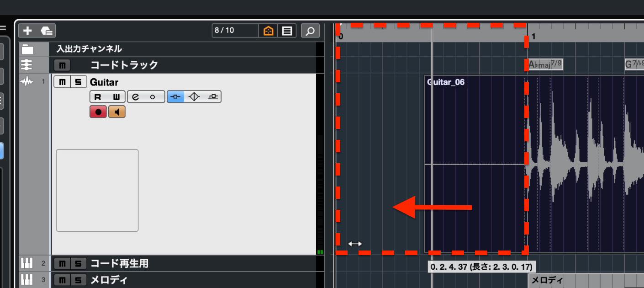Image resolution: width=644 pixels, height=288 pixels.
Task: Select the 入出力チャンネル folder icon
Action: 28,49
